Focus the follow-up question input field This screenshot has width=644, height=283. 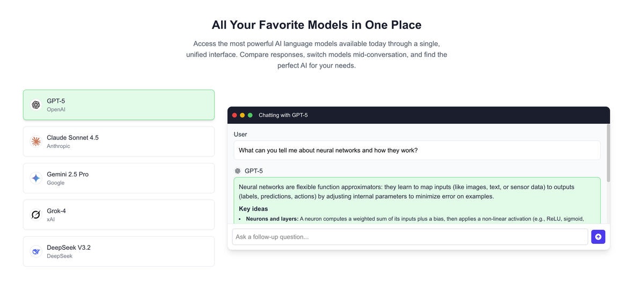pyautogui.click(x=410, y=237)
